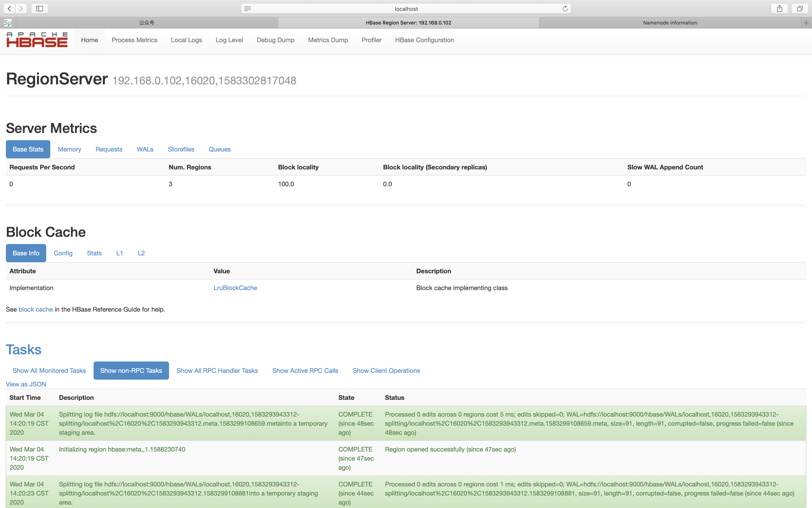Open the block cache reference guide link
Viewport: 812px width, 508px height.
tap(36, 309)
